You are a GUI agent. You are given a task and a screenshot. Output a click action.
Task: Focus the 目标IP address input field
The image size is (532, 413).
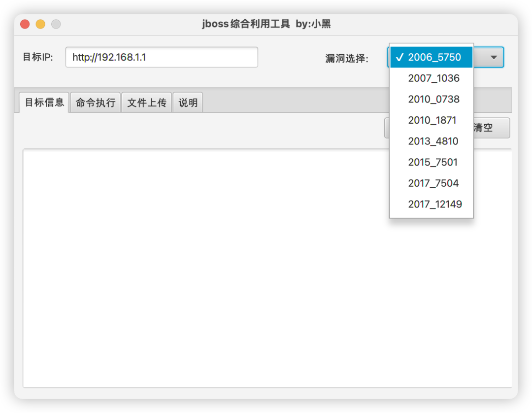[162, 57]
